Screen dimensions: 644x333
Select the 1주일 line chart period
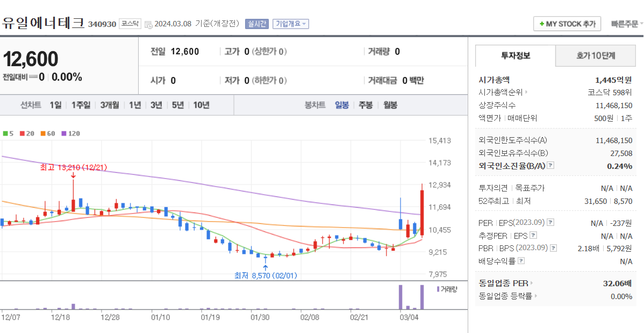(81, 105)
